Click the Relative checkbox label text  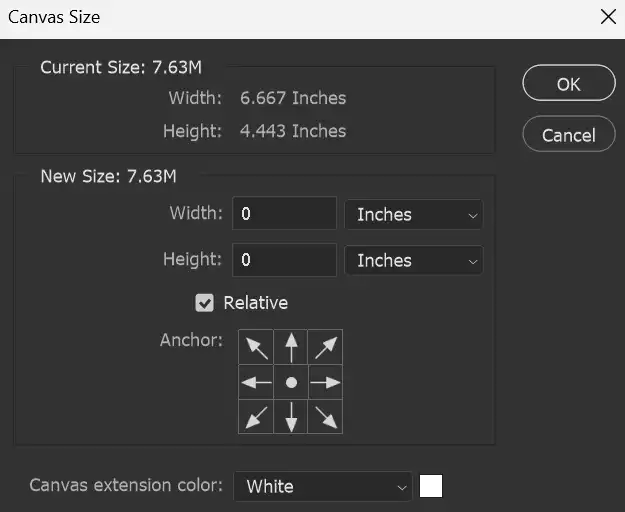tap(255, 303)
